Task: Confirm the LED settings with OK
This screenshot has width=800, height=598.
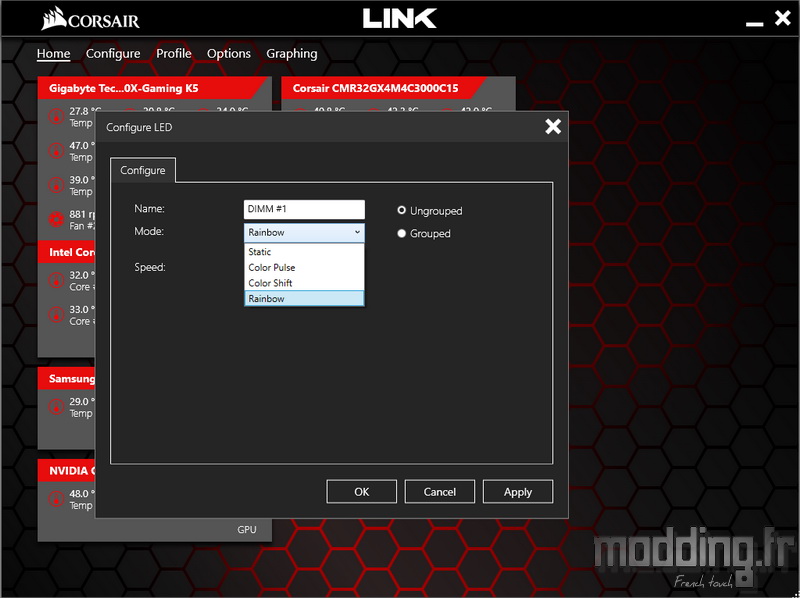Action: (x=362, y=492)
